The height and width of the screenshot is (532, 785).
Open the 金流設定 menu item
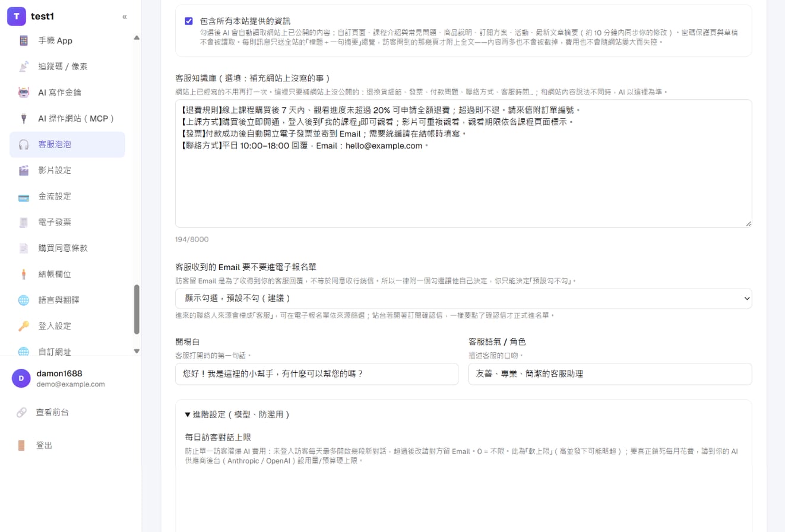tap(67, 196)
